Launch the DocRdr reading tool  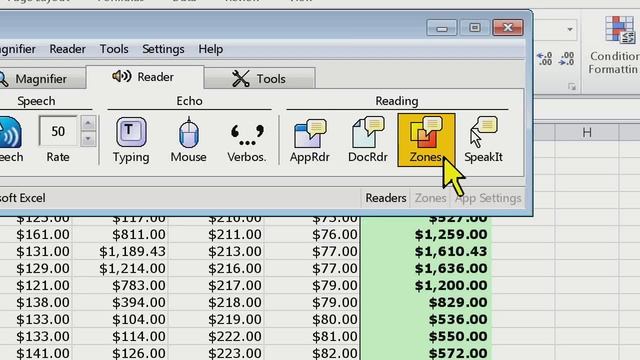367,140
